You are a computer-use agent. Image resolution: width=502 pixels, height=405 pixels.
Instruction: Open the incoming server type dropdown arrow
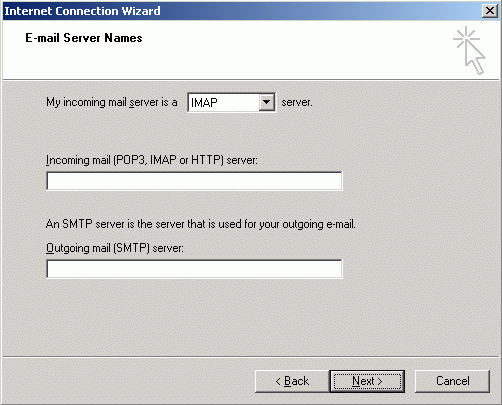(266, 102)
